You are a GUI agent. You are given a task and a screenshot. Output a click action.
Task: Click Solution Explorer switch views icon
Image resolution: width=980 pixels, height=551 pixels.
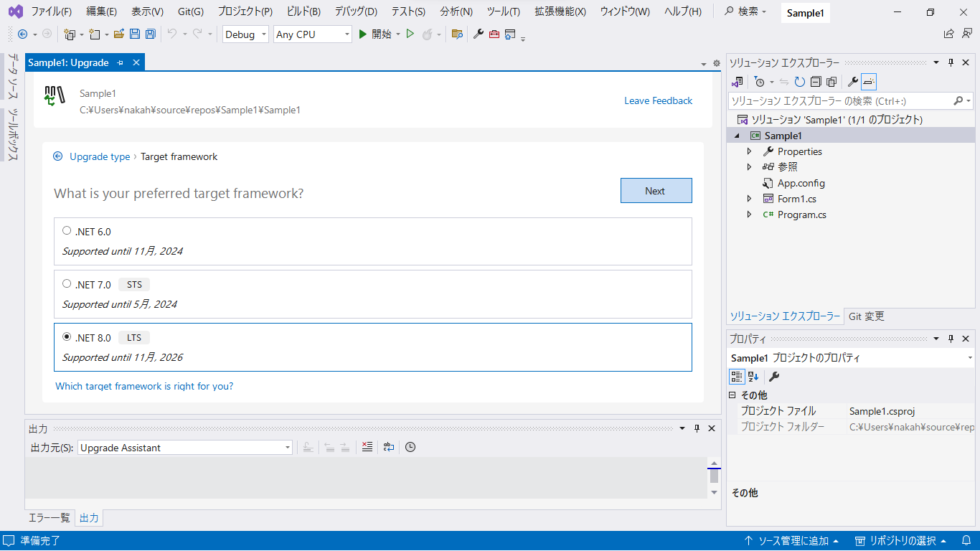click(738, 82)
